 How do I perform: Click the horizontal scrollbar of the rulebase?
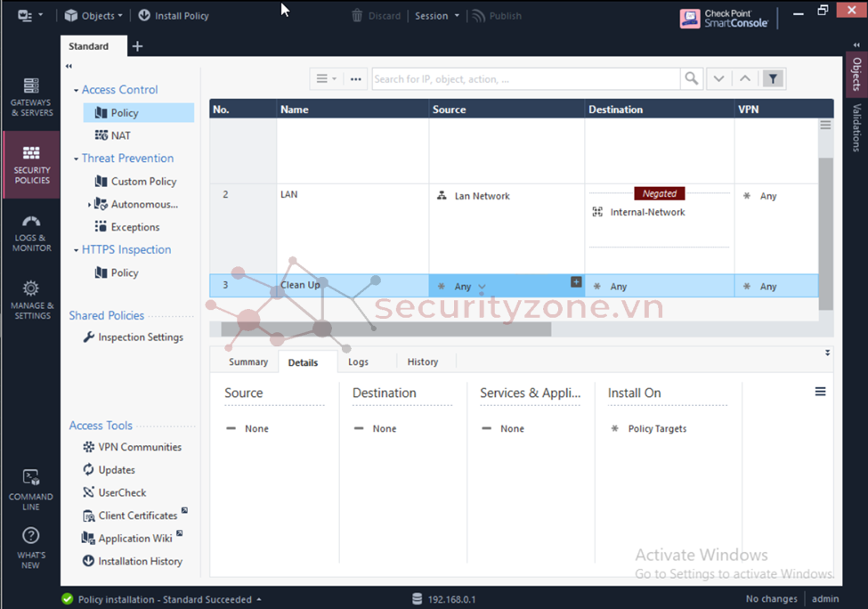[x=385, y=329]
